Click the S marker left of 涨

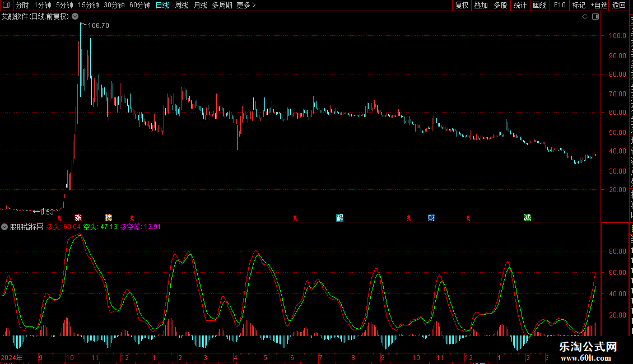click(59, 218)
